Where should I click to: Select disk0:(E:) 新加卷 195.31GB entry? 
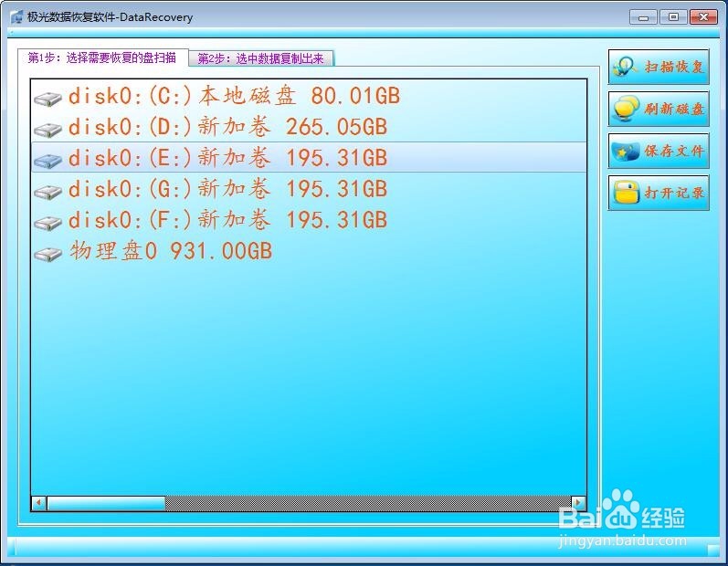(309, 157)
